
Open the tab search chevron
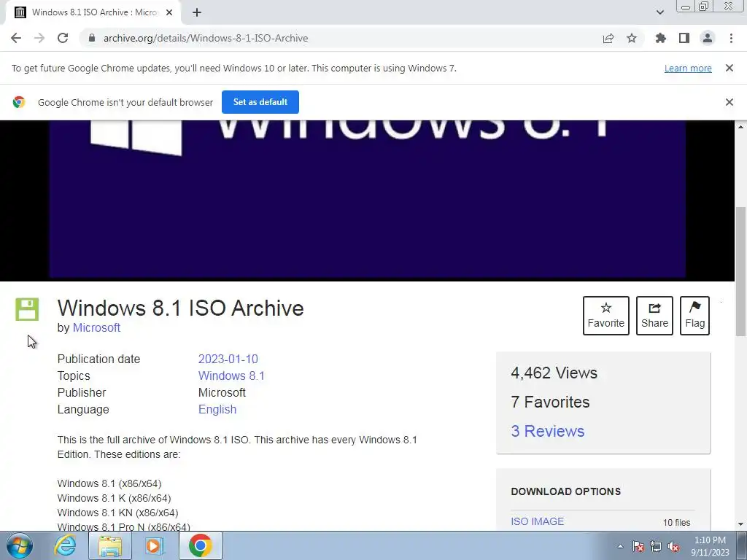[x=659, y=12]
